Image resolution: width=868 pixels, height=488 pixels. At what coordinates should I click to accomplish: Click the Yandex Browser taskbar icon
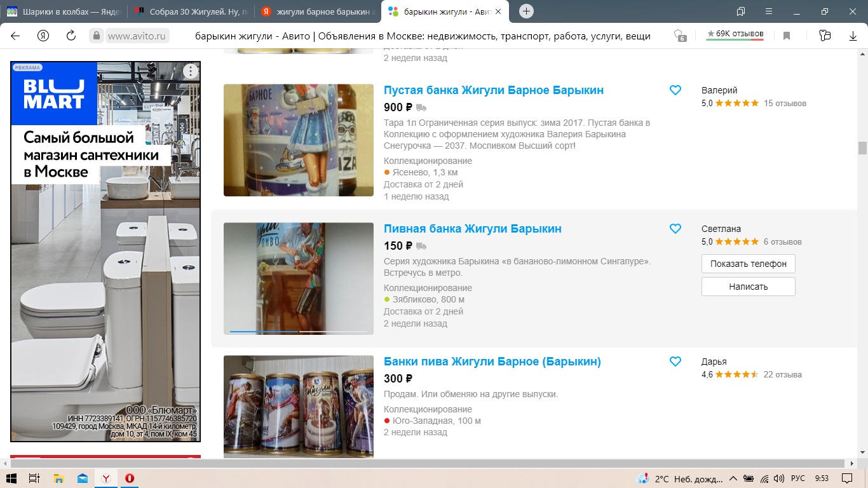coord(106,478)
